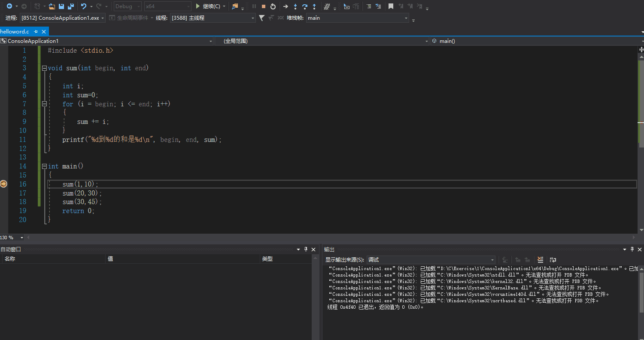Toggle a bookmark on the current line
The height and width of the screenshot is (340, 644).
[x=391, y=6]
